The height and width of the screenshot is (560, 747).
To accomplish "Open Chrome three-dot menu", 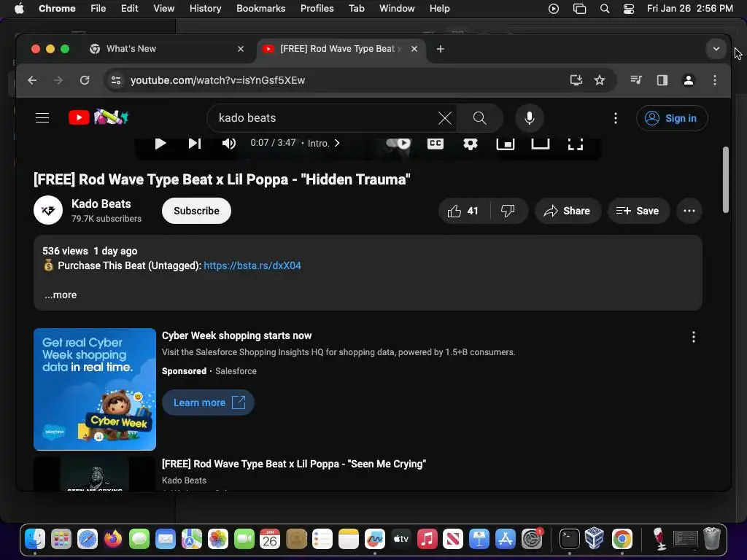I will point(714,80).
